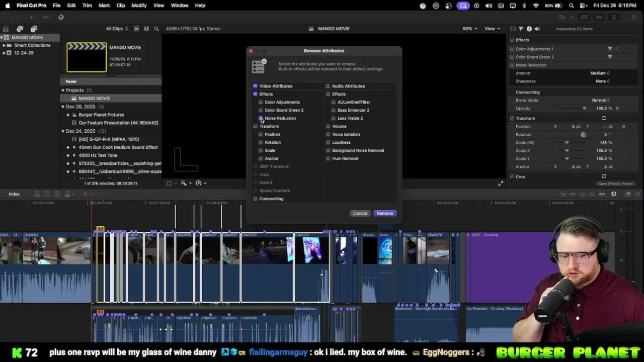Open the 50% viewer zoom dropdown
Screen dimensions: 644x362
tap(469, 29)
